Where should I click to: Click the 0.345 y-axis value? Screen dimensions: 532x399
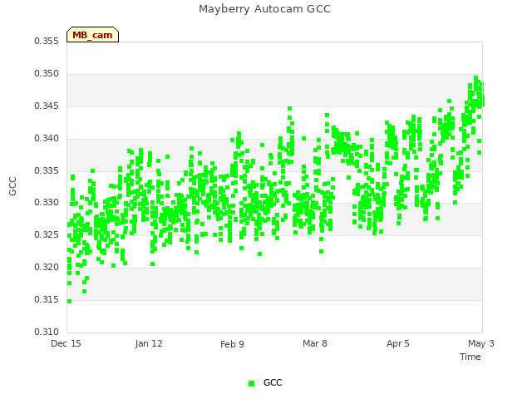pos(47,106)
